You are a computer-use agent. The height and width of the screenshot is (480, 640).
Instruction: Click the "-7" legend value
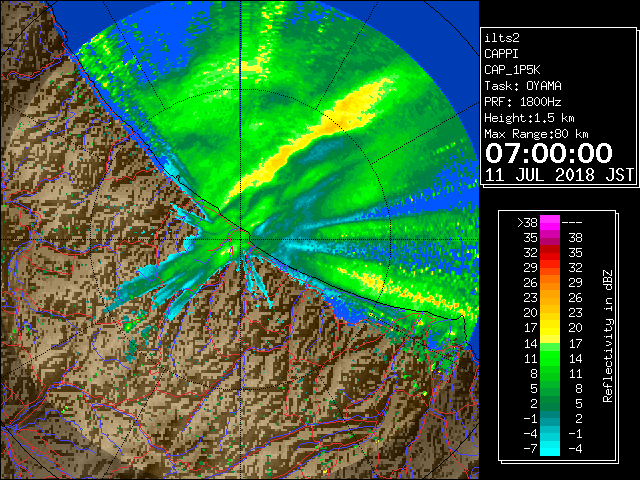tap(530, 449)
